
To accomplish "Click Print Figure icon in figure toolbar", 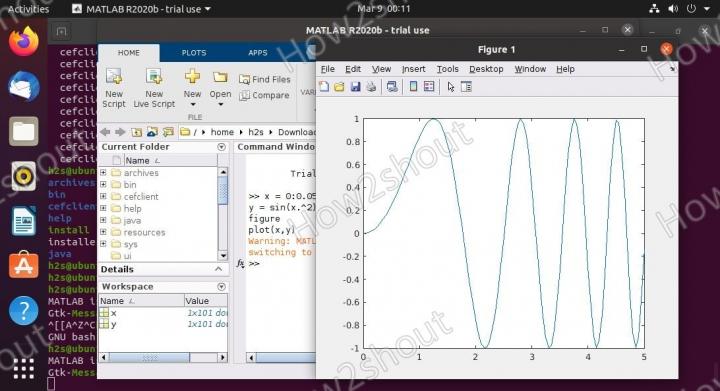I will (x=371, y=87).
